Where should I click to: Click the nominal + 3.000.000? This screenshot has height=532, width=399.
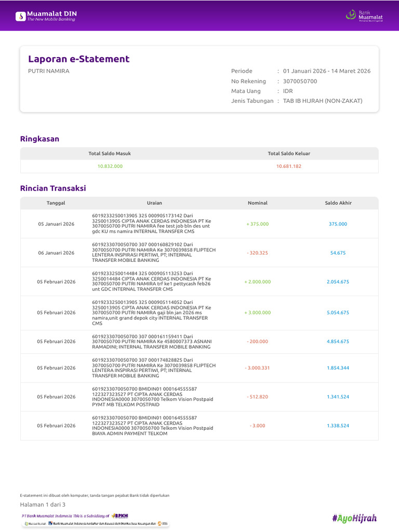pyautogui.click(x=258, y=312)
